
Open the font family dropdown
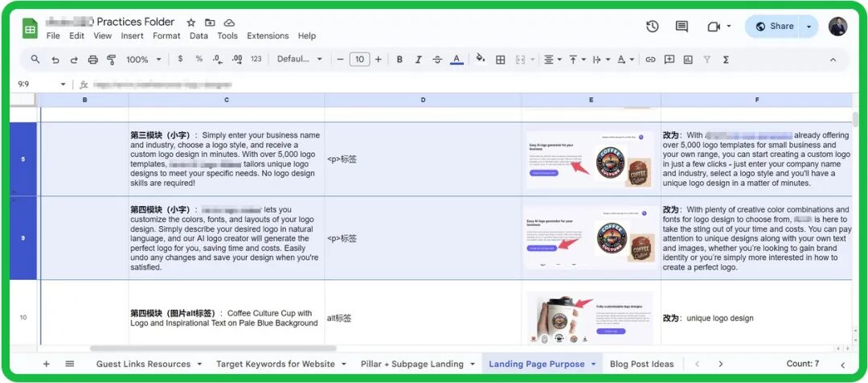[299, 60]
